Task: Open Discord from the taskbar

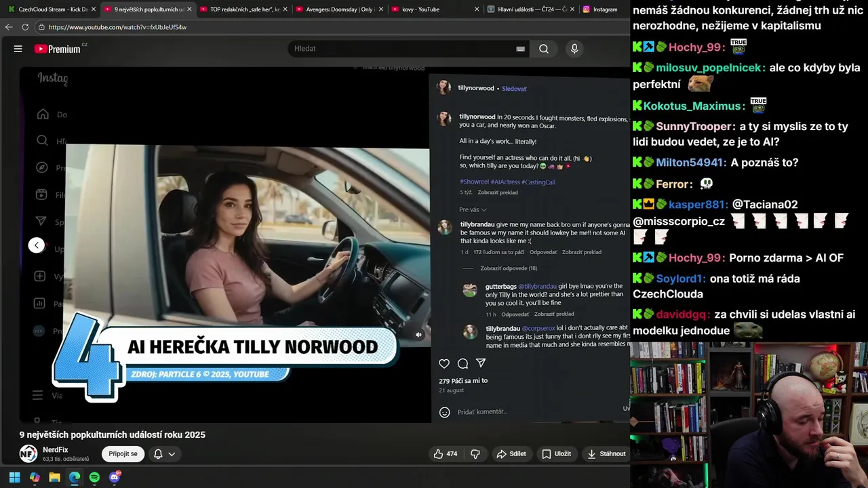Action: [115, 477]
